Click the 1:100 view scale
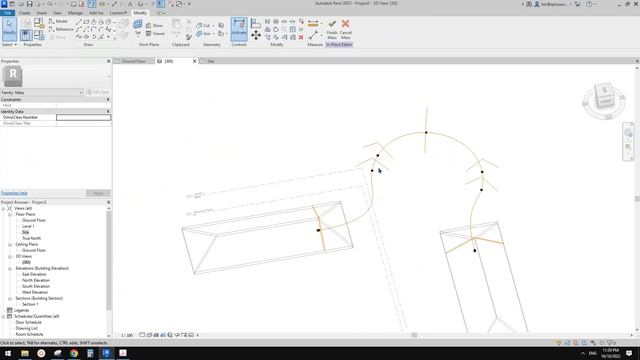The image size is (640, 360). click(x=127, y=335)
